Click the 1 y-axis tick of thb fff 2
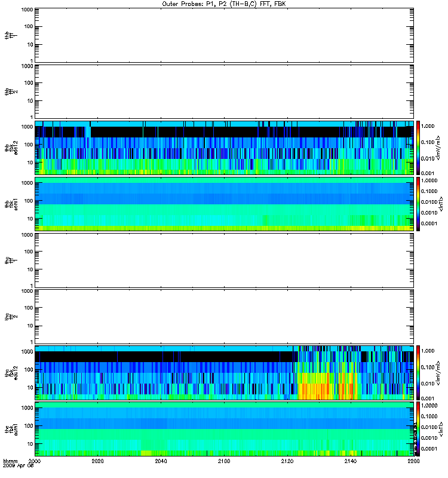This screenshot has width=448, height=478. (x=32, y=117)
